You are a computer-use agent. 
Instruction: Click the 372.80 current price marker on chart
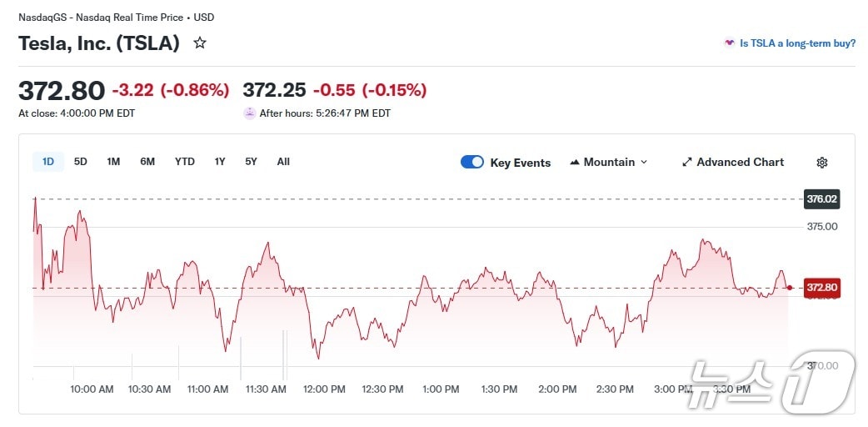pos(821,288)
